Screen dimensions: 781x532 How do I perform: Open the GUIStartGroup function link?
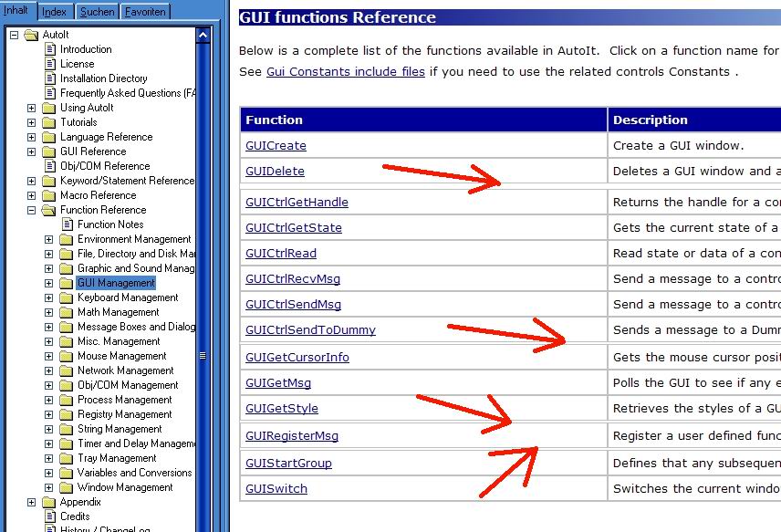point(288,463)
